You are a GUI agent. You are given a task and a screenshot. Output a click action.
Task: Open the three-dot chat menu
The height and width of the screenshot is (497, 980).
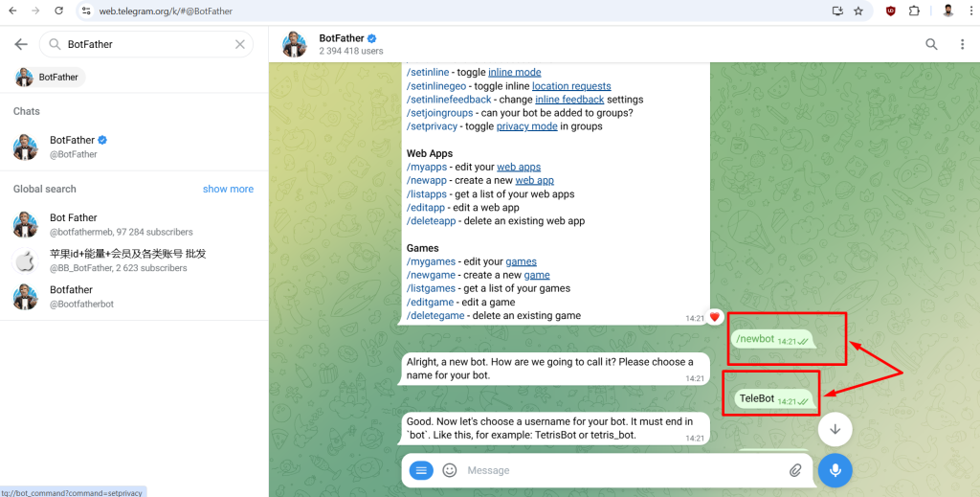pos(962,44)
